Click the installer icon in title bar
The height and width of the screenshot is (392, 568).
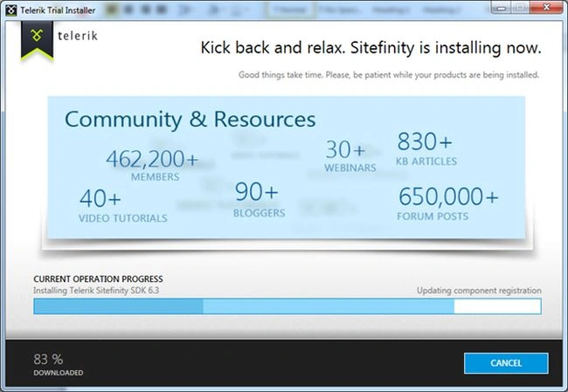point(10,10)
